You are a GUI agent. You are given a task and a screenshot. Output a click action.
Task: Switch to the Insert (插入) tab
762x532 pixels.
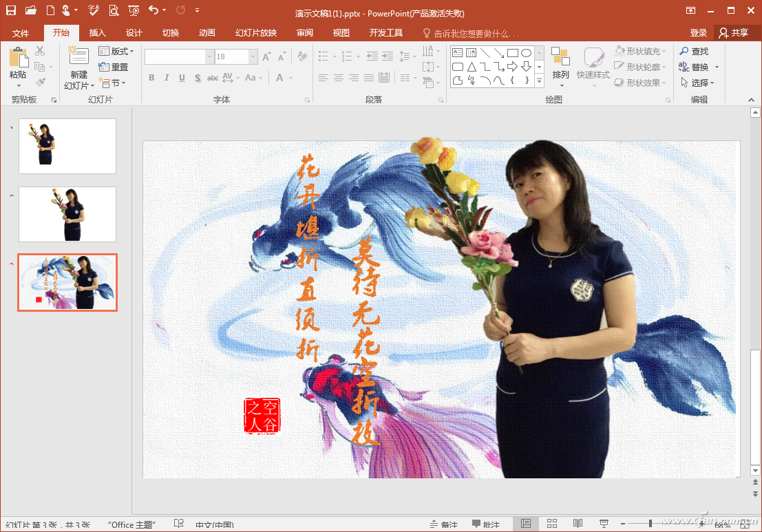[x=97, y=32]
